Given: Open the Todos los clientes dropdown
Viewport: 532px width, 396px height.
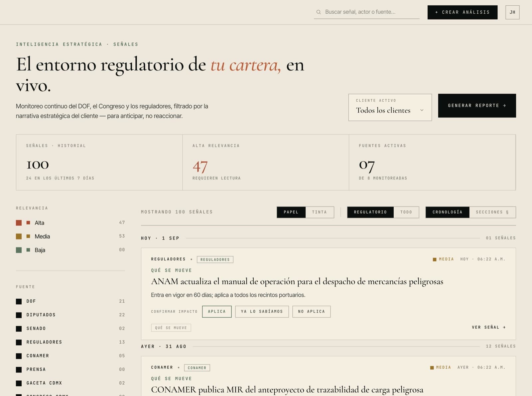Looking at the screenshot, I should point(390,107).
